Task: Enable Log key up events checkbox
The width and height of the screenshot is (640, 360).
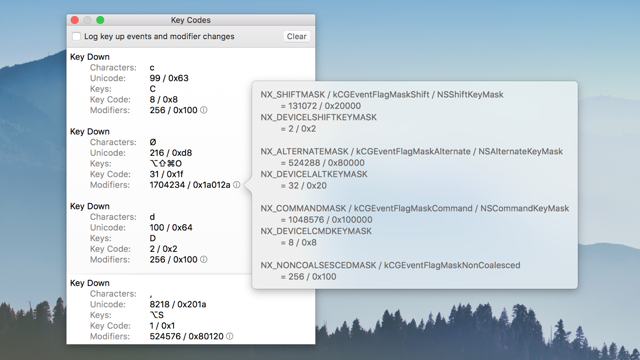Action: tap(76, 36)
